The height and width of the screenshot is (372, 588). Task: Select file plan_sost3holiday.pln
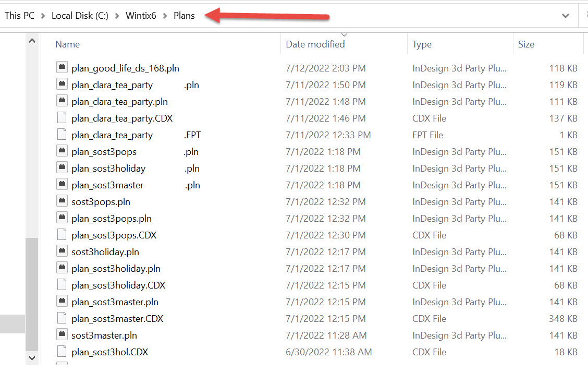116,269
